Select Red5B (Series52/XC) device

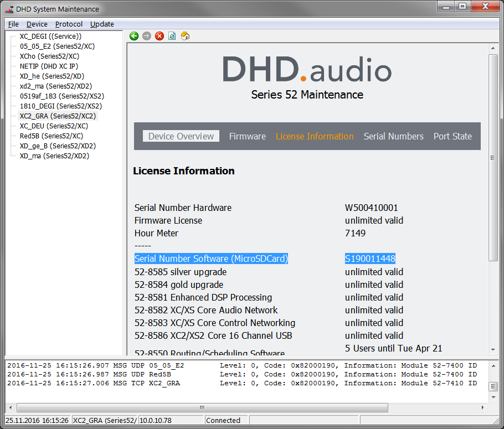(51, 136)
